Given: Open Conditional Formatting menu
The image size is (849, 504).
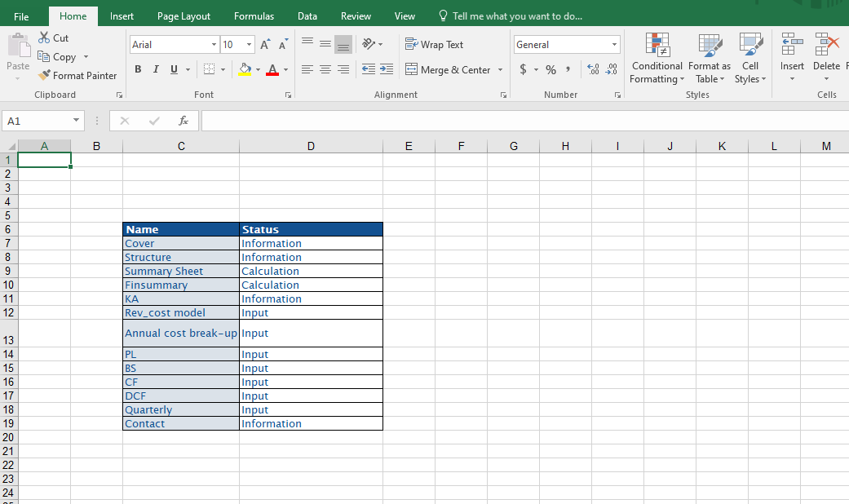Looking at the screenshot, I should point(657,58).
